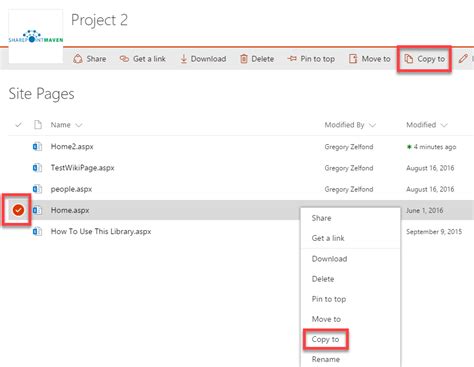Click 'September 9, 2015' modified date
474x367 pixels.
pyautogui.click(x=434, y=232)
